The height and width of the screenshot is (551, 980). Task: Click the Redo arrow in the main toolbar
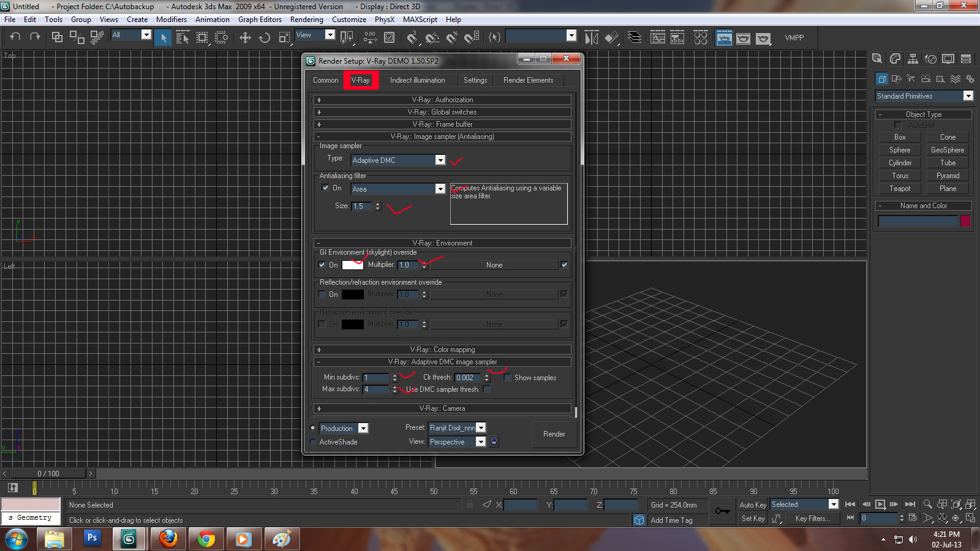[35, 37]
